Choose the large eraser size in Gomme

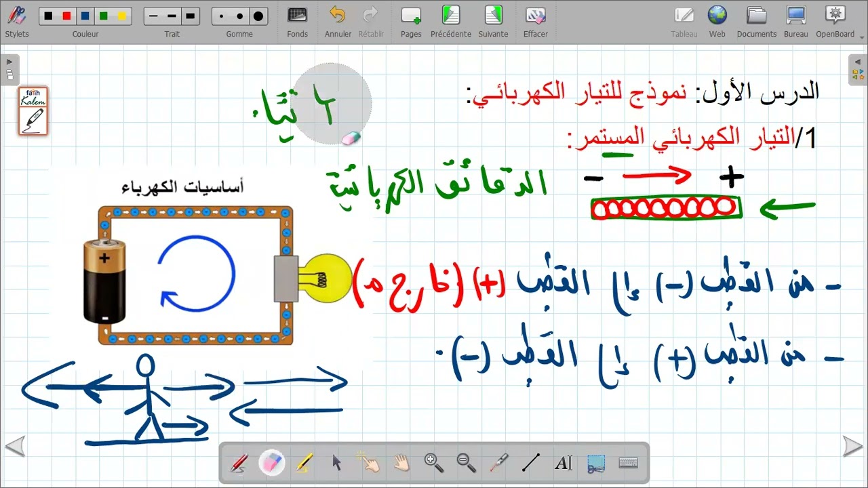[x=258, y=16]
